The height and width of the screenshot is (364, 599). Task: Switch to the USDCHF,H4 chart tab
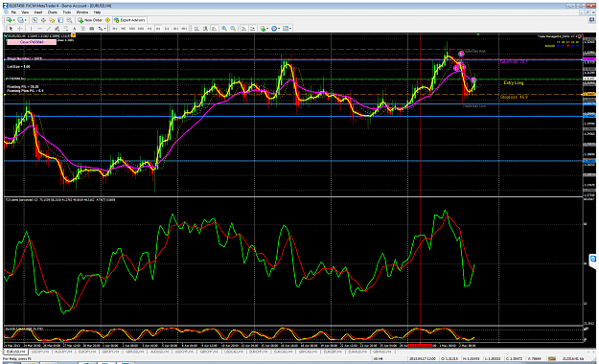[x=184, y=352]
